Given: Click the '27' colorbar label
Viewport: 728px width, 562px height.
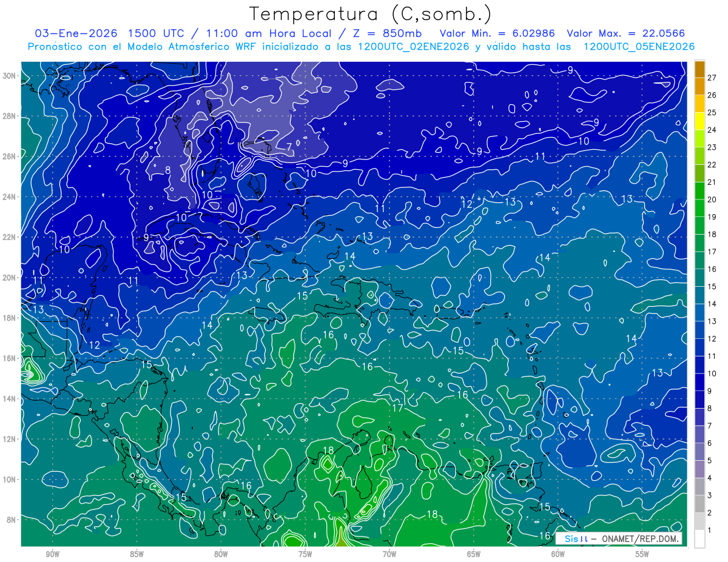Looking at the screenshot, I should 712,78.
